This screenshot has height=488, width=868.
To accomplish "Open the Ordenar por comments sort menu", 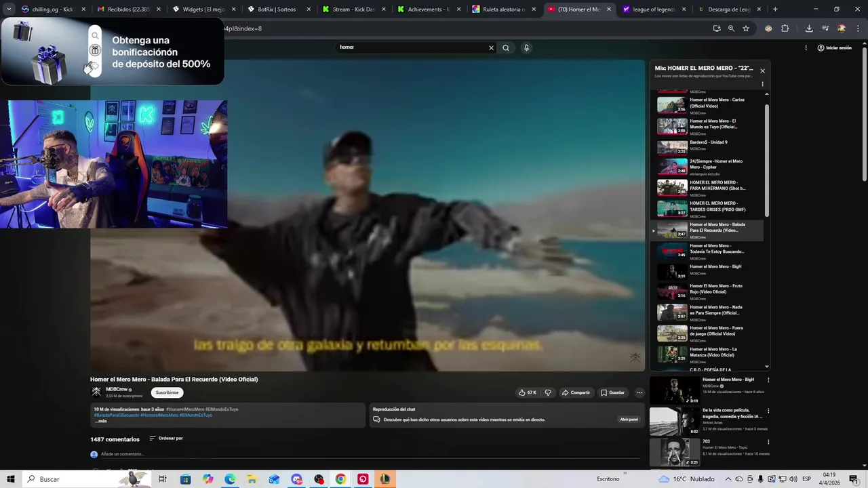I will [x=166, y=439].
